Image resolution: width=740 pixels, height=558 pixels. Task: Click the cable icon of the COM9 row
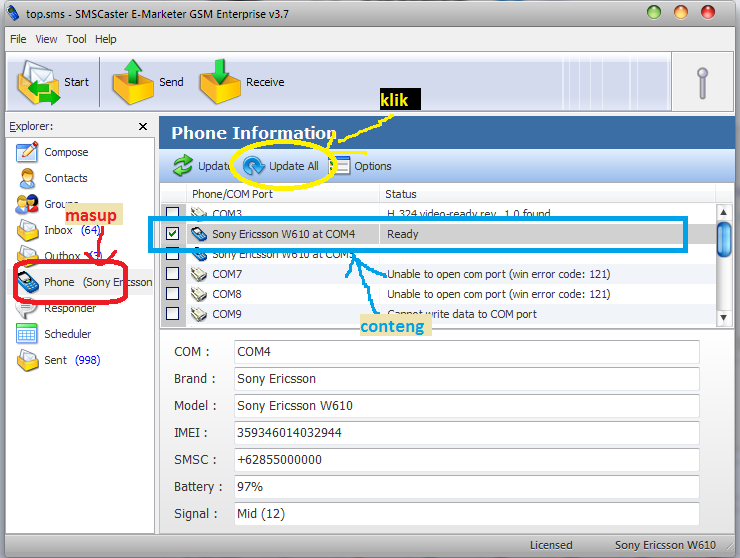(199, 314)
